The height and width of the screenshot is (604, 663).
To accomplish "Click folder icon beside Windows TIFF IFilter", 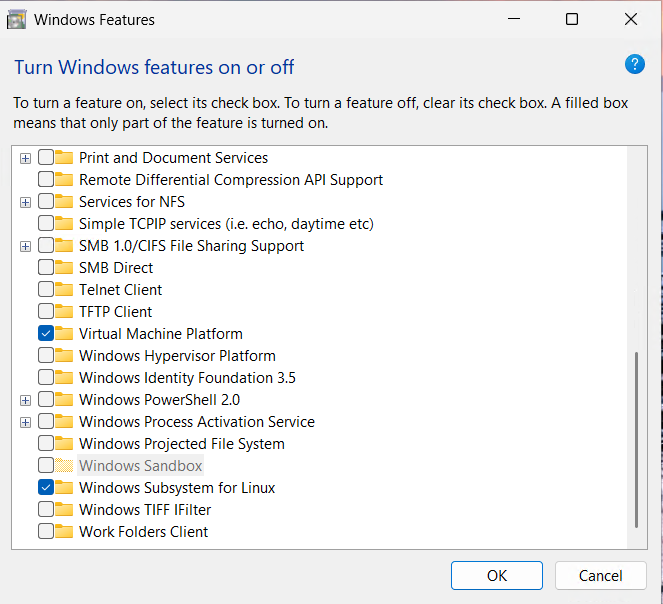I will pos(65,510).
